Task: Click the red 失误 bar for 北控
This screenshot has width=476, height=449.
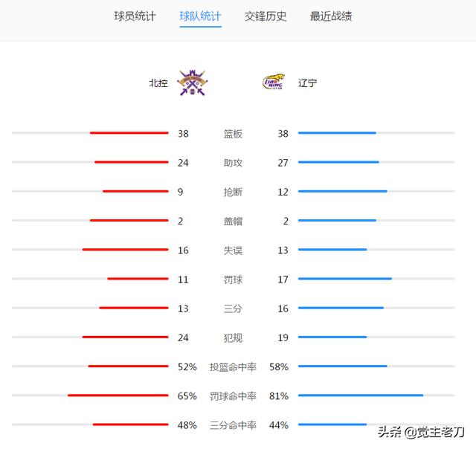Action: (x=125, y=249)
